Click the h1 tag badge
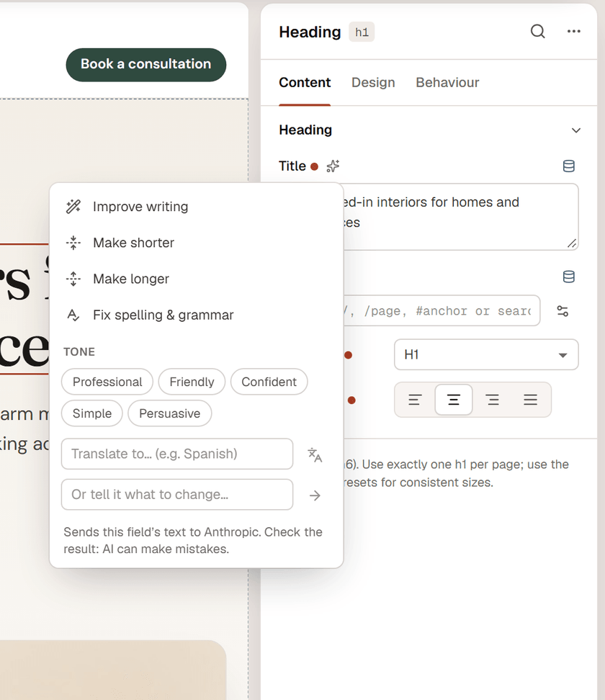Viewport: 605px width, 700px height. coord(362,32)
